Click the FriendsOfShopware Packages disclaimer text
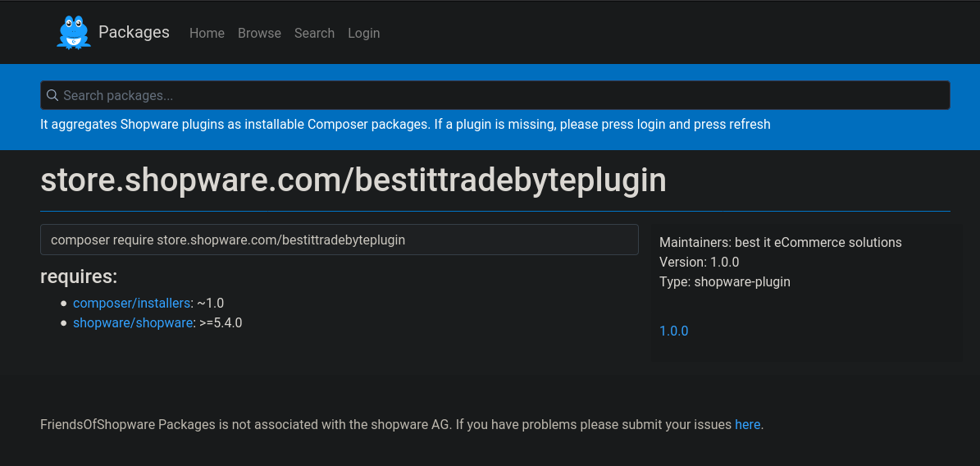Image resolution: width=980 pixels, height=466 pixels. click(x=402, y=424)
